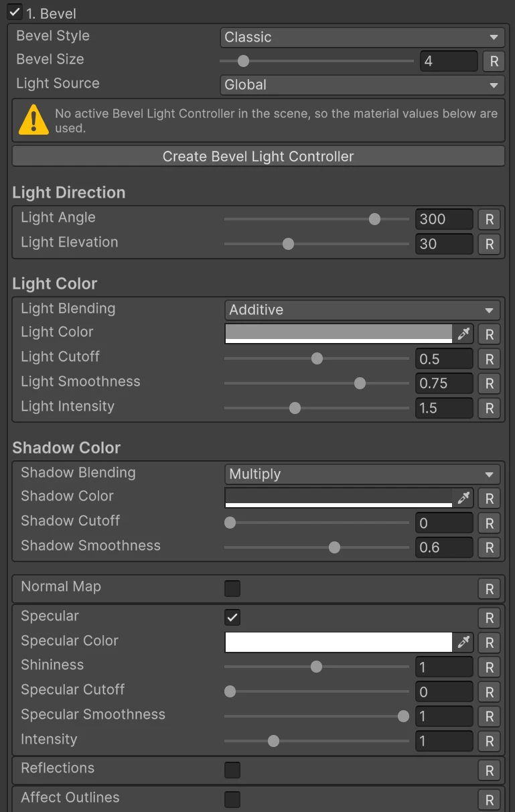Reset Shadow Color with its R button
Viewport: 515px width, 812px height.
pos(490,499)
